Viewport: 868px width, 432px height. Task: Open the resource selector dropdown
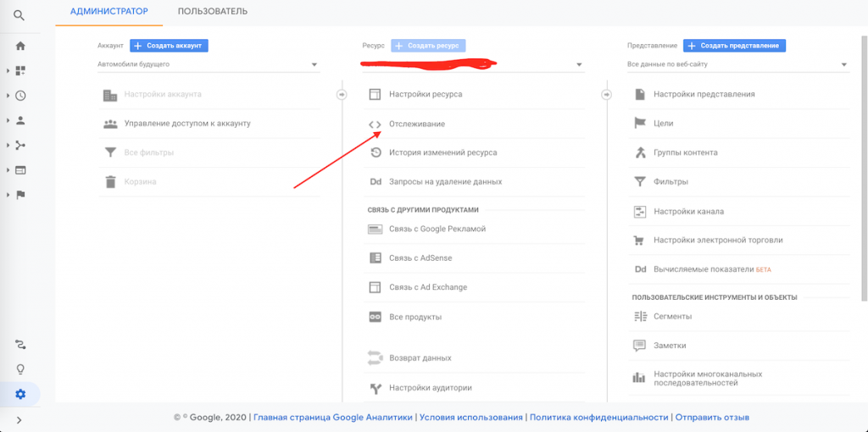click(472, 64)
